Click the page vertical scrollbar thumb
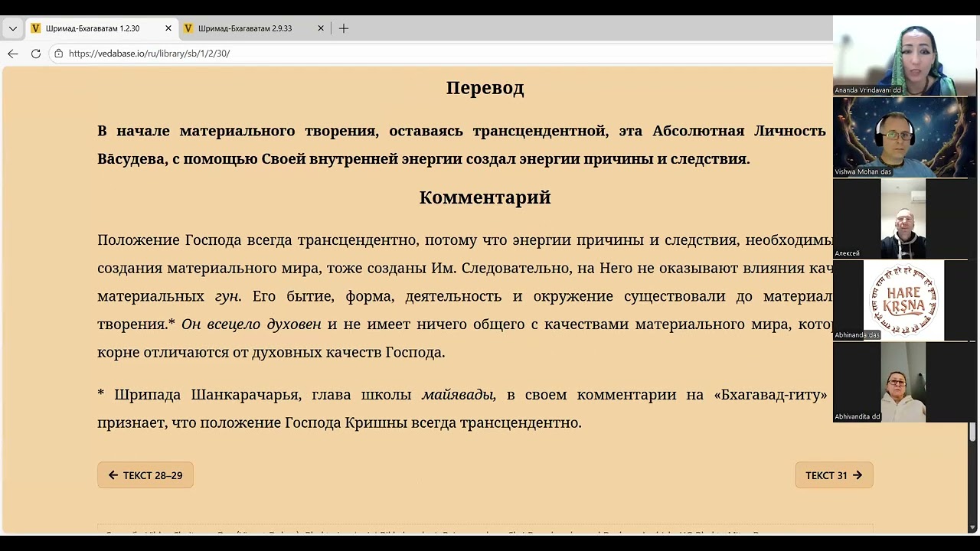Viewport: 980px width, 551px height. pos(972,432)
